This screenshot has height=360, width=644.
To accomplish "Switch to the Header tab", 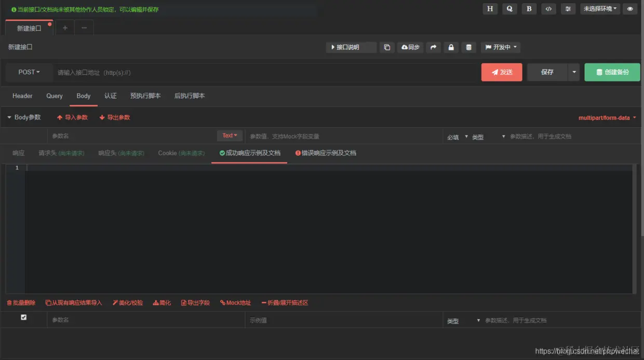I will coord(22,96).
